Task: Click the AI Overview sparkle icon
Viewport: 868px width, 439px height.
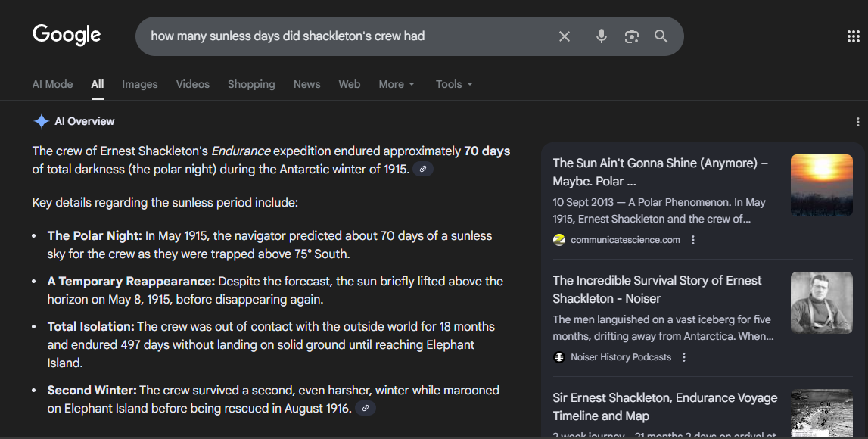Action: [39, 120]
